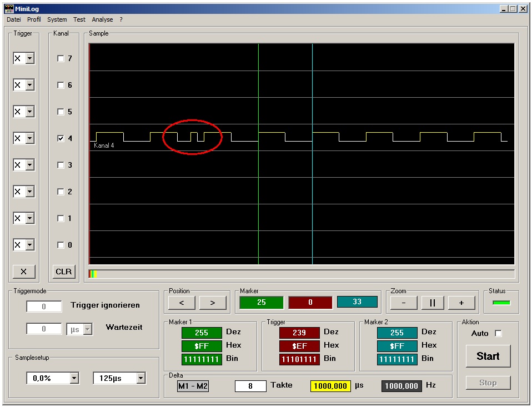Click the Takte delta field showing 8
The width and height of the screenshot is (532, 407).
pos(250,386)
